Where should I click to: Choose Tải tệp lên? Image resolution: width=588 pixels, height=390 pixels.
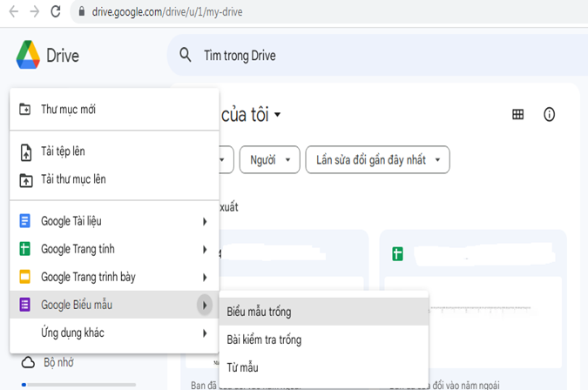(114, 151)
